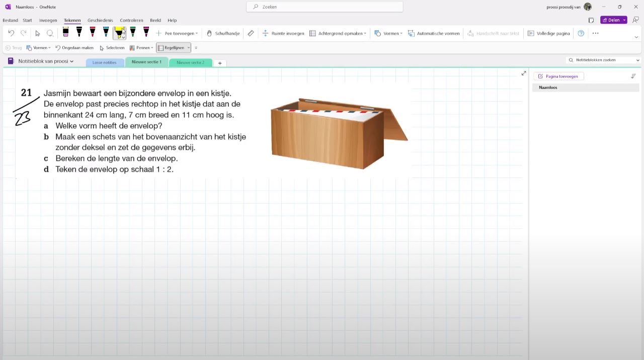The image size is (644, 360).
Task: Toggle the ruler tool
Action: point(251,33)
